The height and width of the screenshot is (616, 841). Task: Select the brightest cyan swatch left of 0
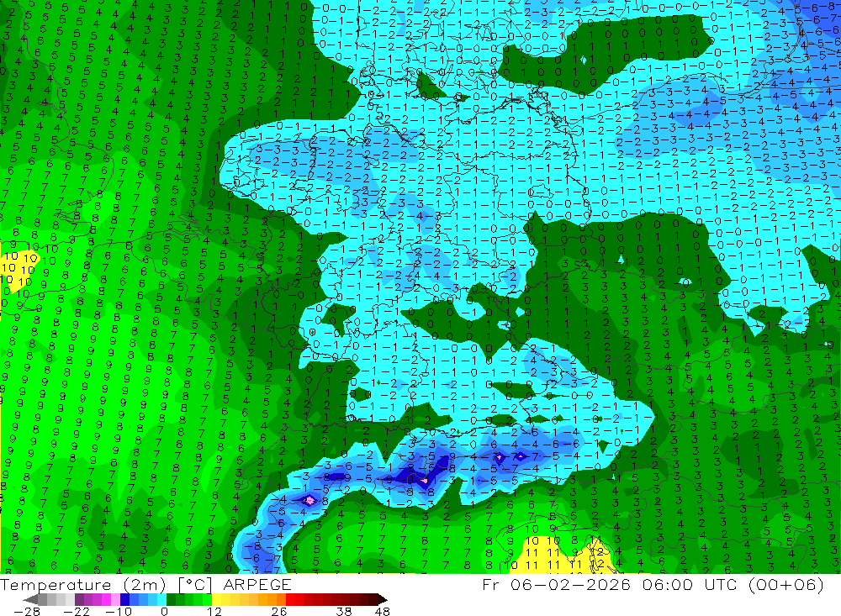pos(161,599)
